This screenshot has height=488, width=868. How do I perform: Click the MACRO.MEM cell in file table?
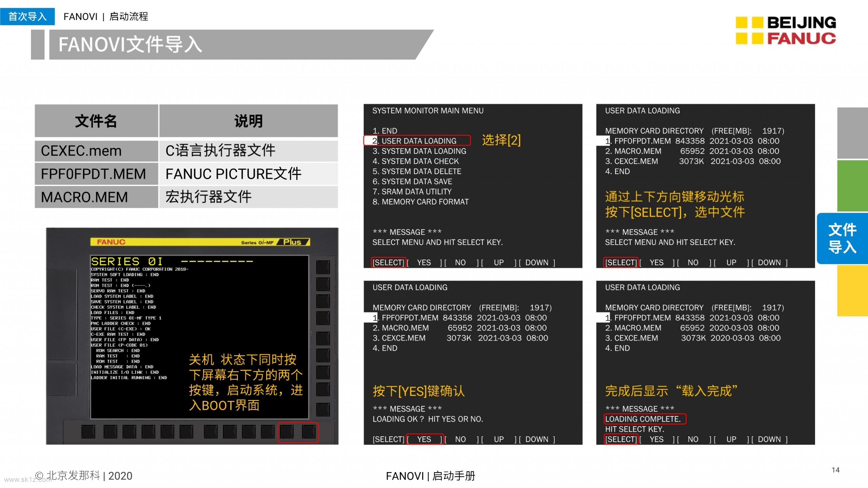(x=96, y=197)
